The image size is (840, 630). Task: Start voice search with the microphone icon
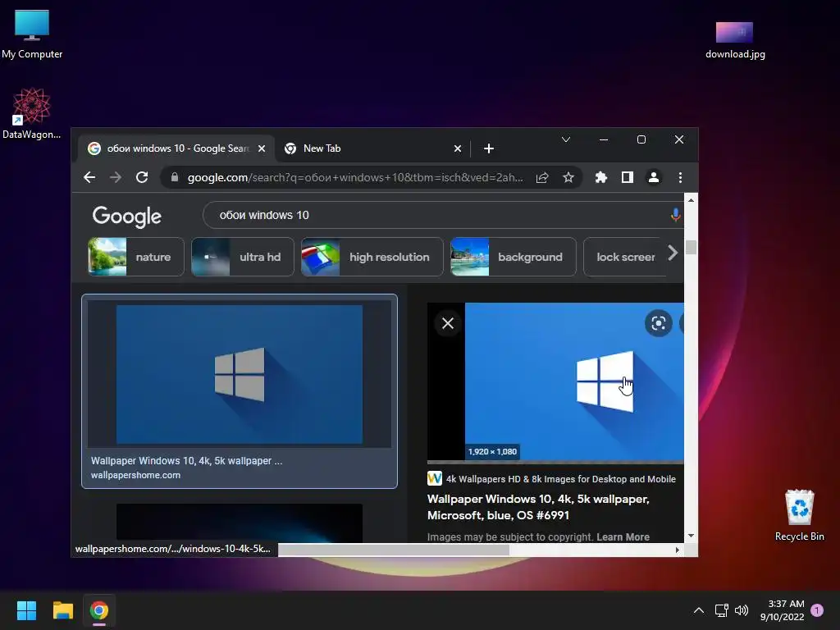[676, 215]
